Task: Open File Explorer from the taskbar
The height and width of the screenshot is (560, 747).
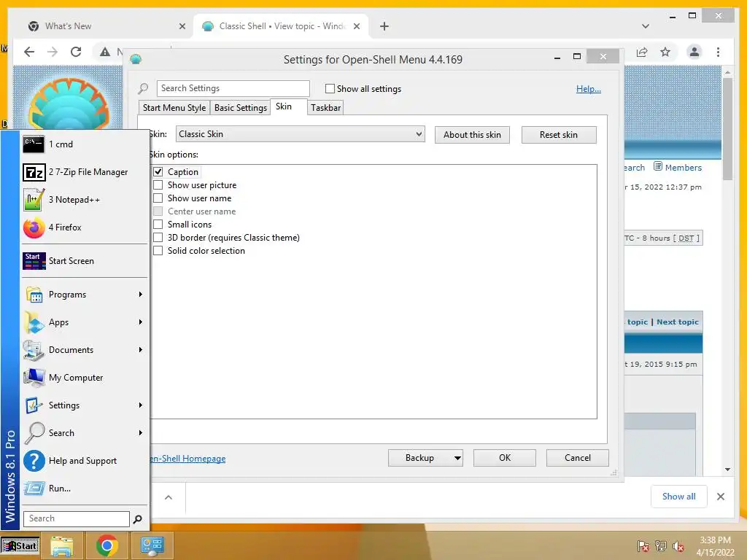Action: click(62, 545)
